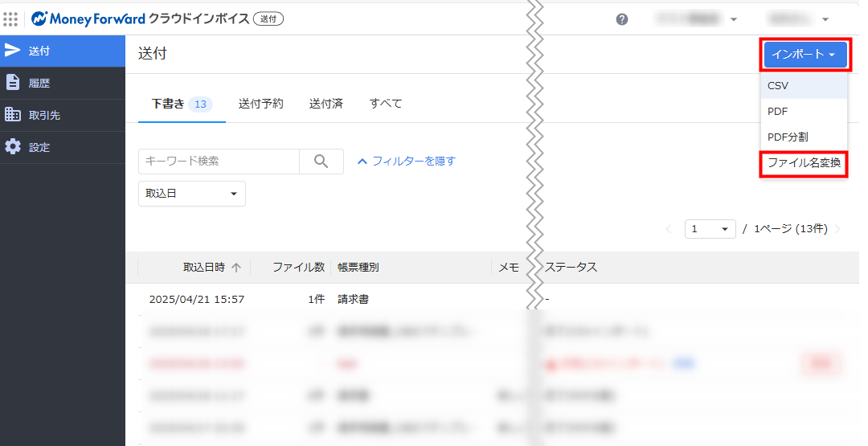868x446 pixels.
Task: Open the page number selector
Action: click(710, 229)
